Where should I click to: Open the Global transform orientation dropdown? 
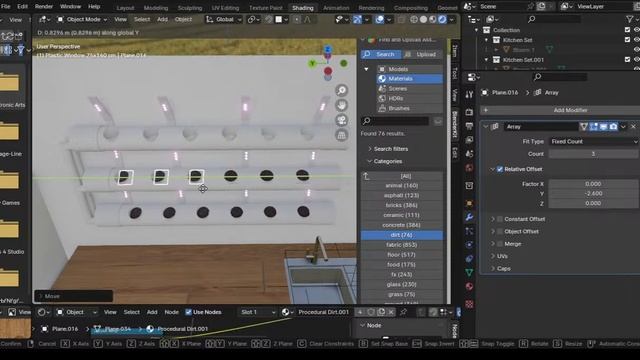(x=224, y=19)
